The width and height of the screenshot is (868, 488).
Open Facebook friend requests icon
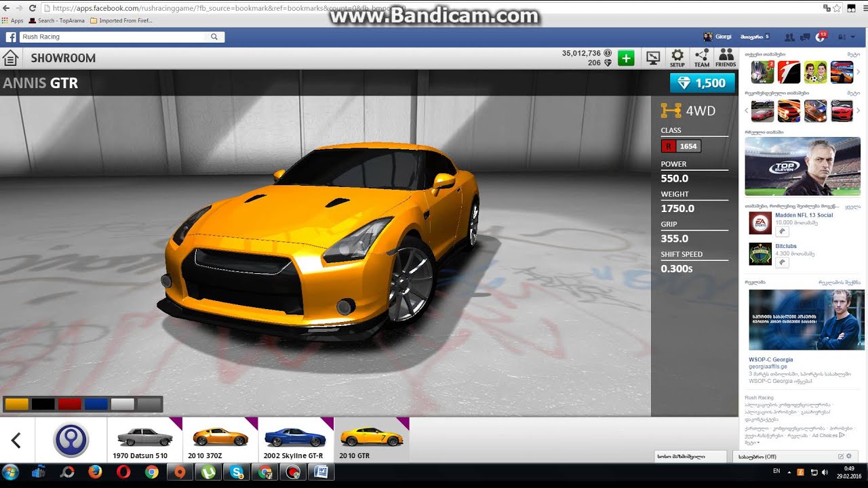tap(789, 37)
